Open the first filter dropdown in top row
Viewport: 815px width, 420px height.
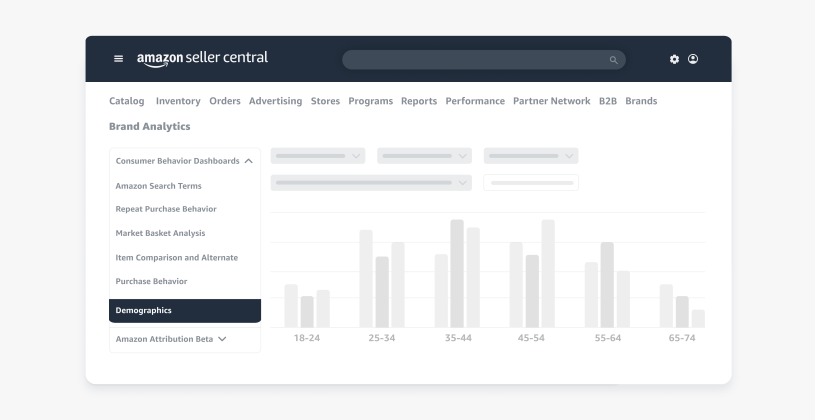[x=318, y=155]
